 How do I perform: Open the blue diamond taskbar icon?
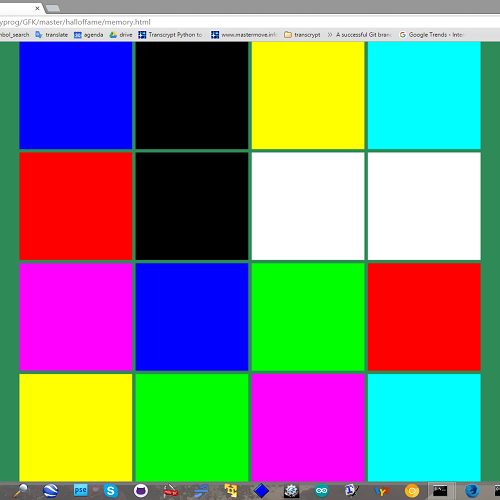(x=261, y=491)
